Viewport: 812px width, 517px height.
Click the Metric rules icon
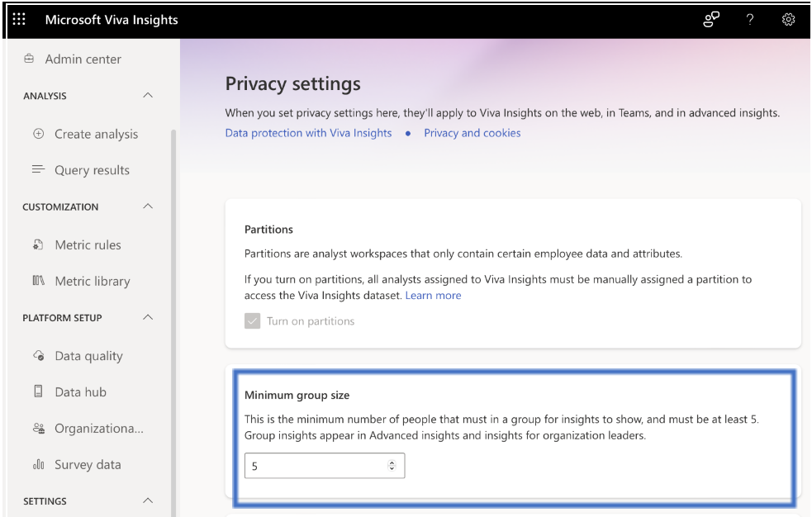pos(38,244)
